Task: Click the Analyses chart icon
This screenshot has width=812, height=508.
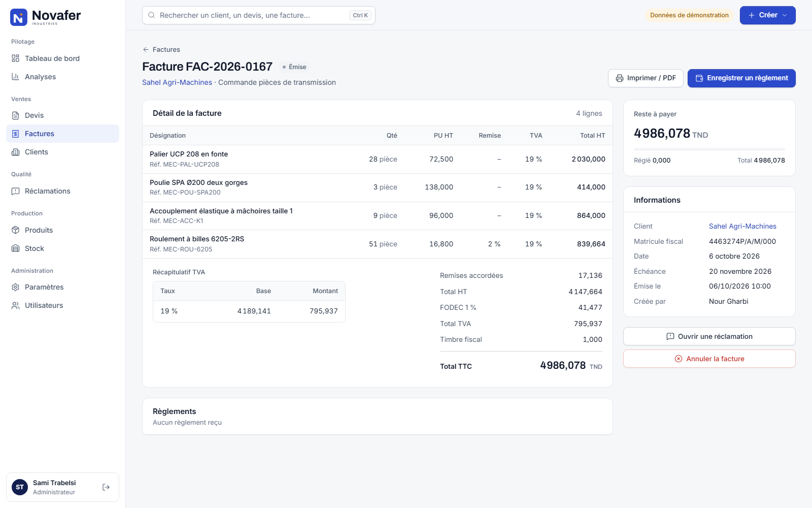Action: pos(16,77)
